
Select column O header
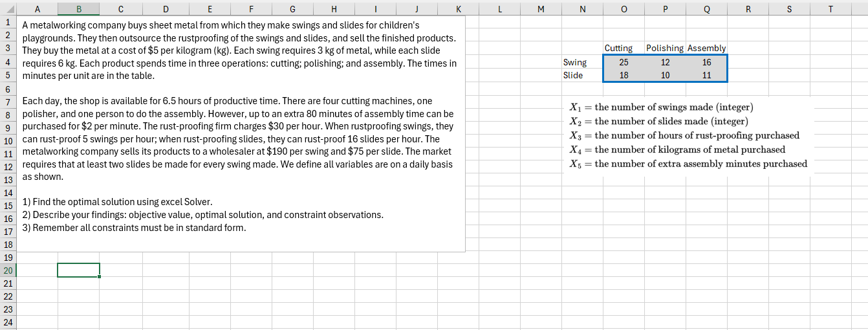(624, 8)
